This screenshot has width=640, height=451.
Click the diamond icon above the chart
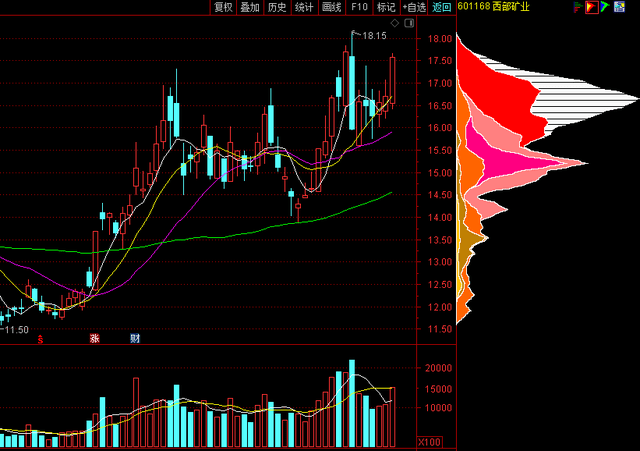pos(395,23)
